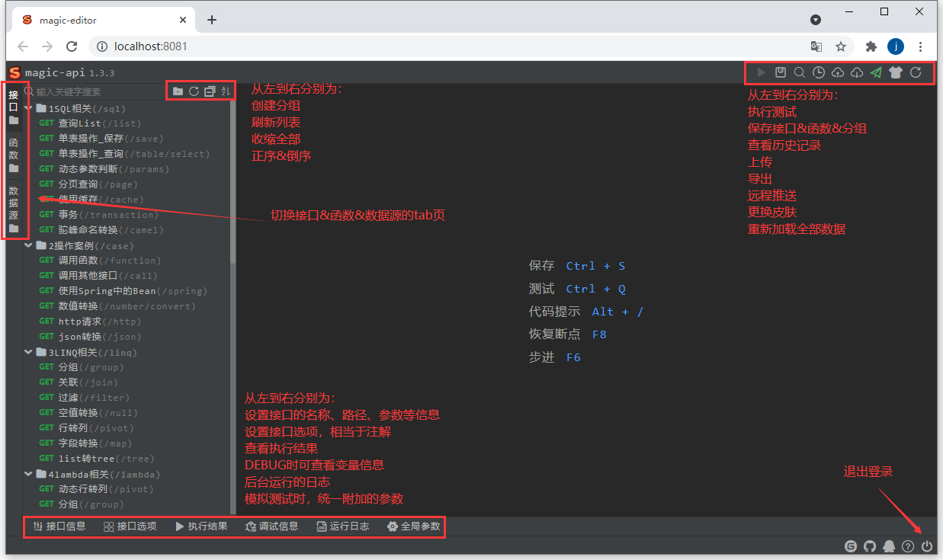Open the skin changer shirt icon
This screenshot has width=943, height=560.
point(895,72)
